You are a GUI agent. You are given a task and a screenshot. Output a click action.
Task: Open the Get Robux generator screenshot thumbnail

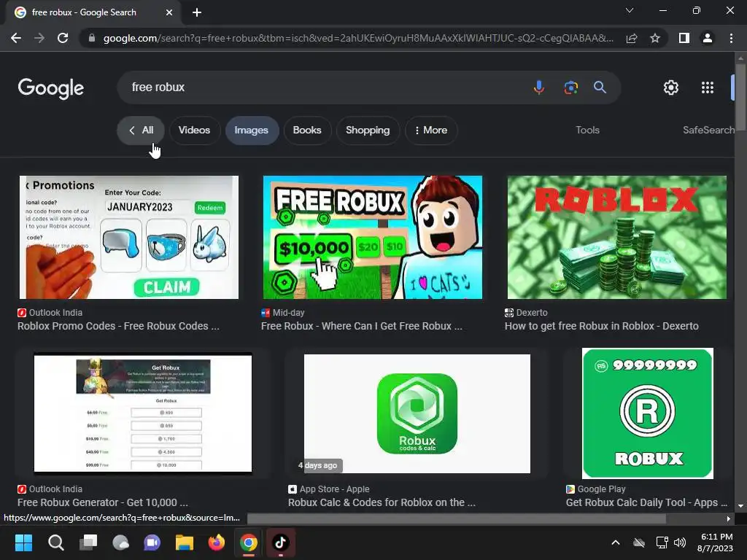[x=143, y=413]
